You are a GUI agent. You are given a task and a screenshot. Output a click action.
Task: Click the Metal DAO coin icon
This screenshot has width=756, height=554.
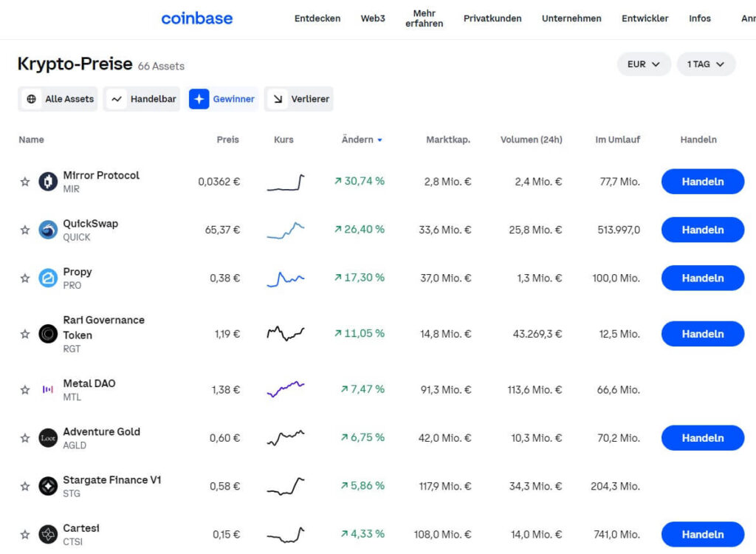pos(48,389)
